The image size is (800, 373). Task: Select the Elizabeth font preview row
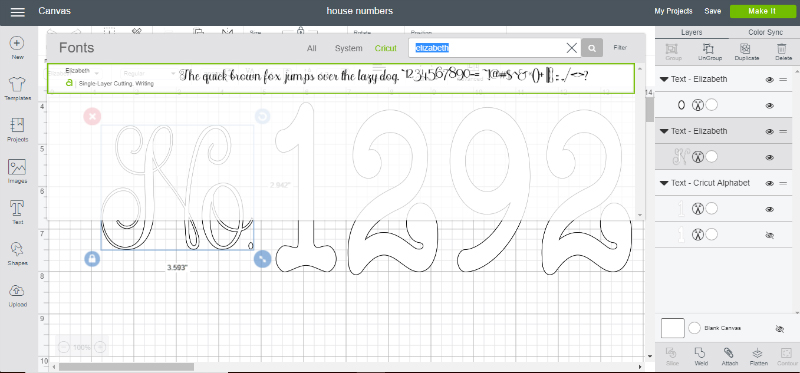[x=341, y=79]
